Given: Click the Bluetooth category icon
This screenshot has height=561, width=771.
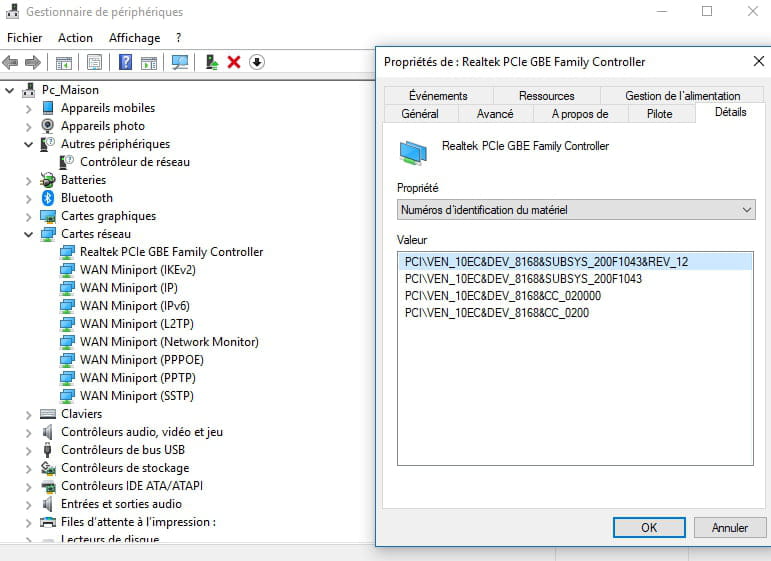Looking at the screenshot, I should click(48, 198).
